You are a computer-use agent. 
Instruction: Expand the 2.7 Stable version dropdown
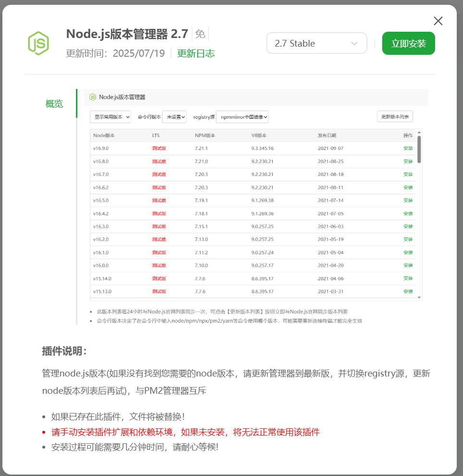(316, 43)
